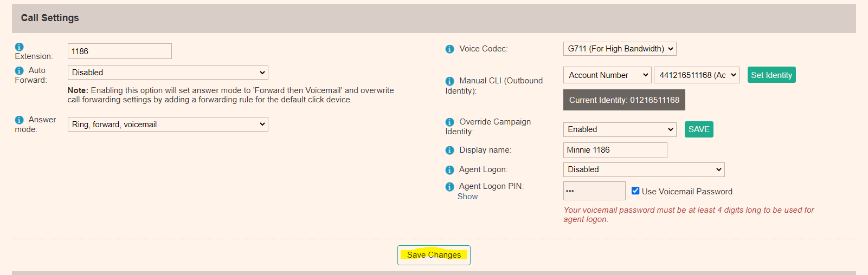Click the info icon next to Extension
Viewport: 868px width, 275px height.
tap(19, 47)
